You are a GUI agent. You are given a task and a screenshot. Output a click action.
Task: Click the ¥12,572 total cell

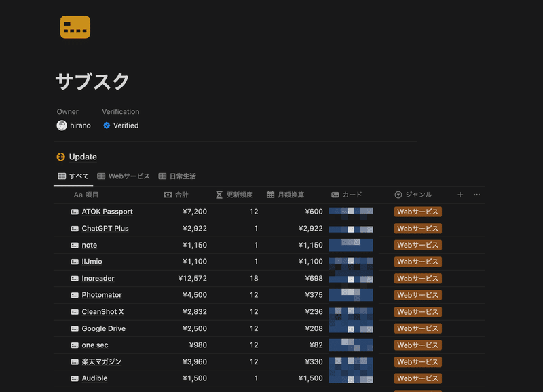coord(193,278)
